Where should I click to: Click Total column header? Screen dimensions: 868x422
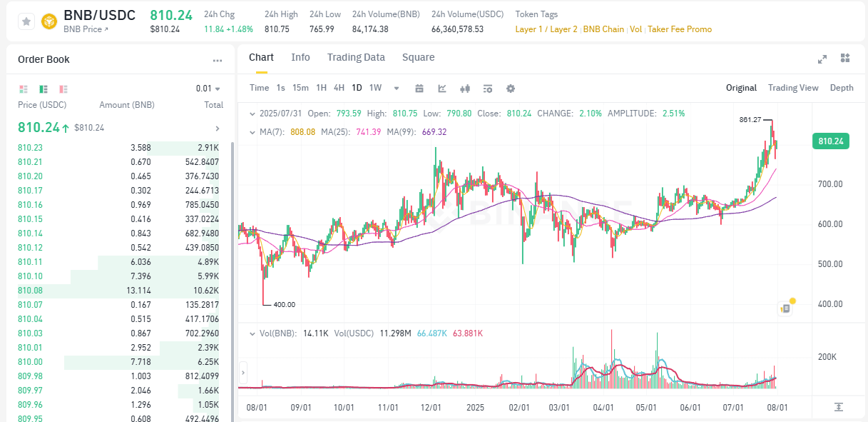click(213, 105)
